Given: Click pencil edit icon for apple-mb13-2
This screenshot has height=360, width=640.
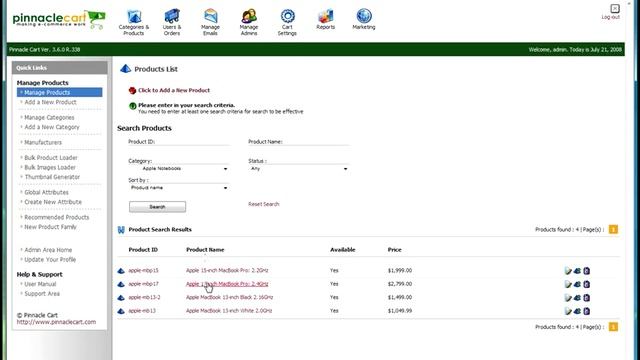Looking at the screenshot, I should point(568,298).
